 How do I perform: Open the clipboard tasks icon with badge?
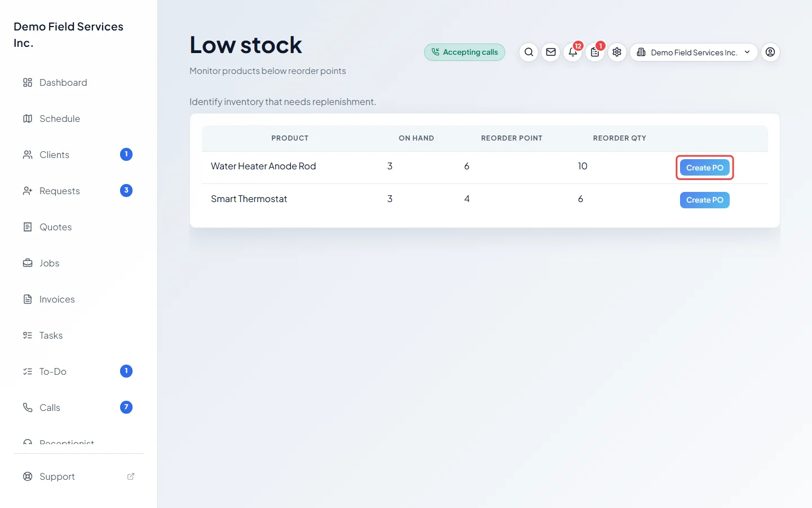[x=595, y=52]
